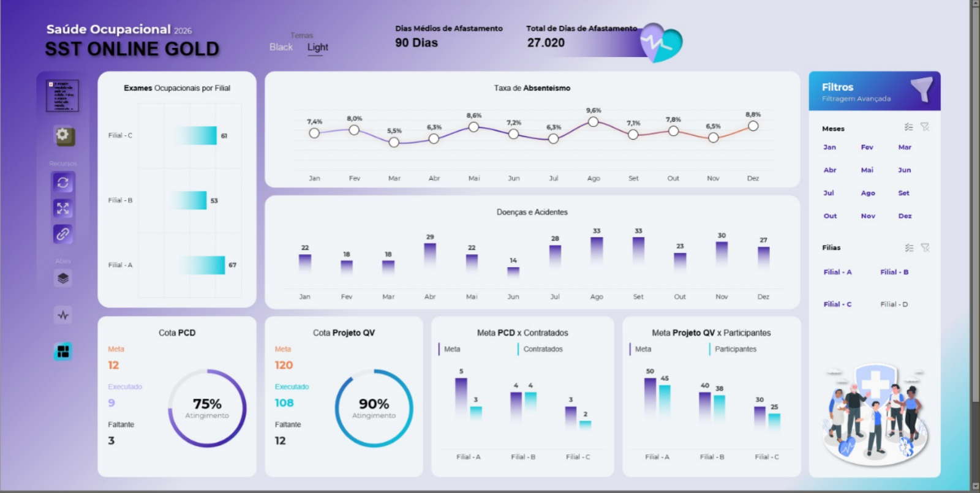Open the heartbeat pulse tab icon
This screenshot has height=493, width=980.
(62, 315)
